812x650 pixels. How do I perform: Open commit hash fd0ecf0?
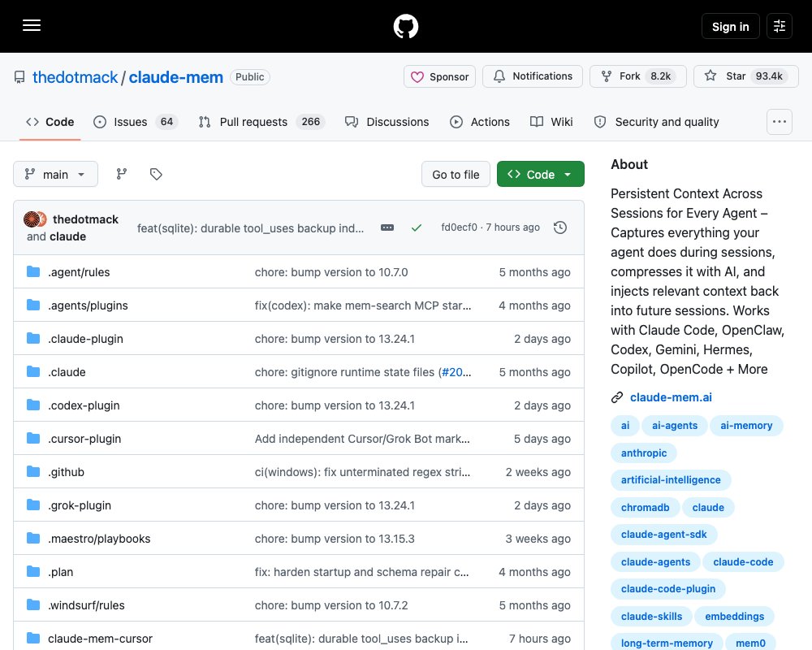point(459,227)
